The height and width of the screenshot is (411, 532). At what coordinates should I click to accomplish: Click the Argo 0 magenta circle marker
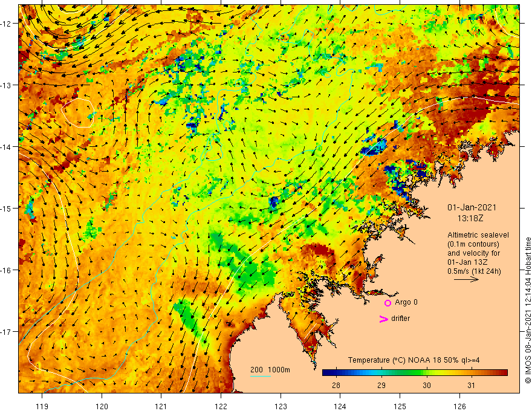pos(388,303)
